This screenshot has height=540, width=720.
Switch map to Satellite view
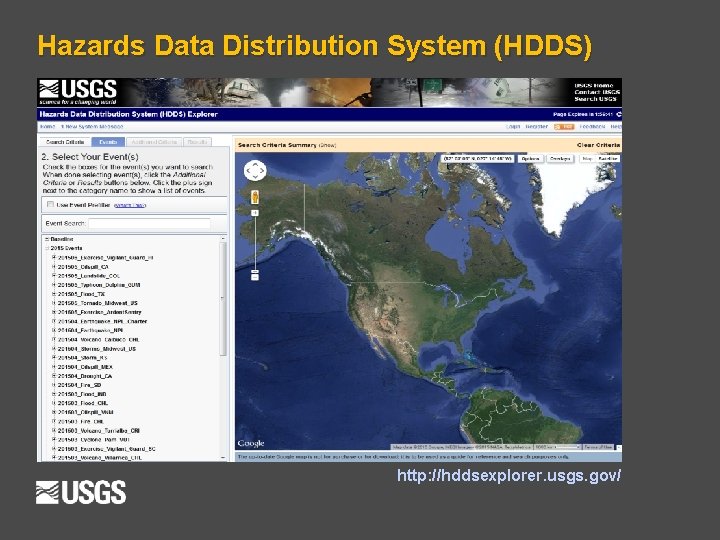coord(608,158)
